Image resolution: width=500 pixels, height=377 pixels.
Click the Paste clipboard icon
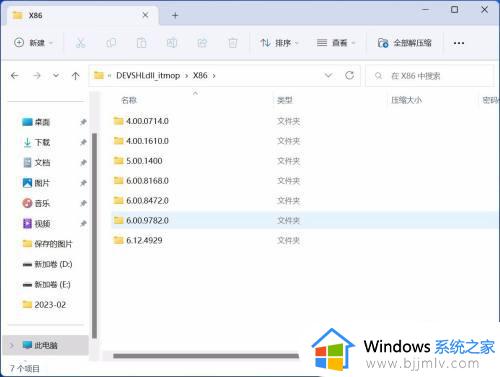(x=141, y=43)
